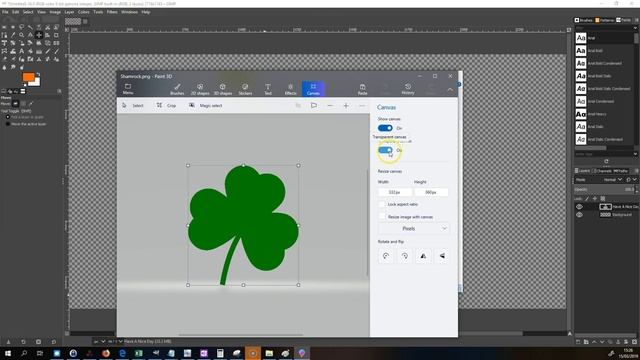Screen dimensions: 640x360
Task: Toggle visibility of Background layer in GIMP
Action: [x=579, y=215]
